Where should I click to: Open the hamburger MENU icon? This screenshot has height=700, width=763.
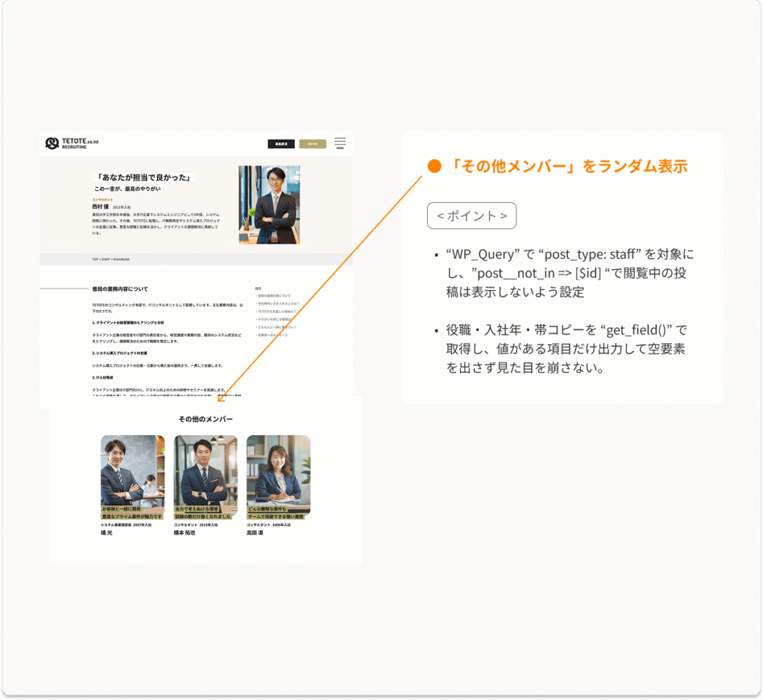pos(340,142)
